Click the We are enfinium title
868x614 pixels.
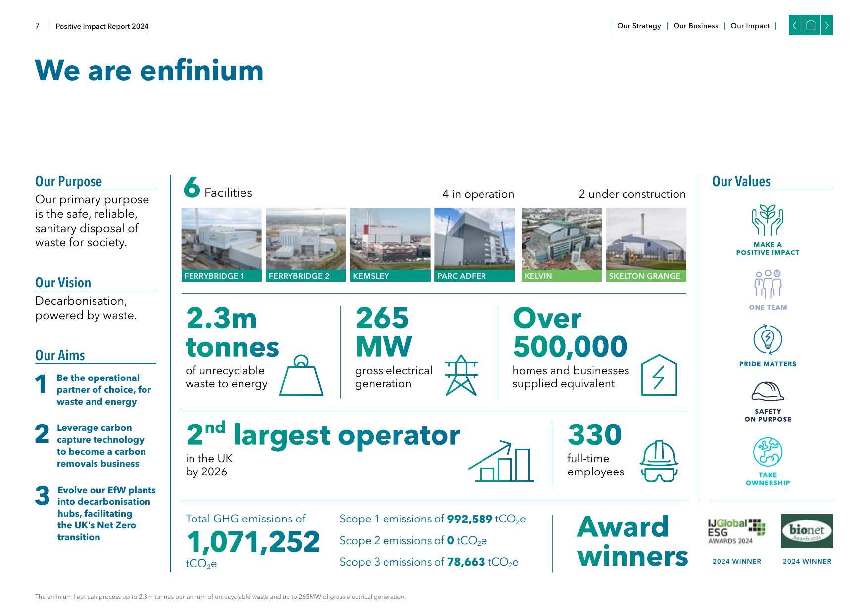[149, 70]
